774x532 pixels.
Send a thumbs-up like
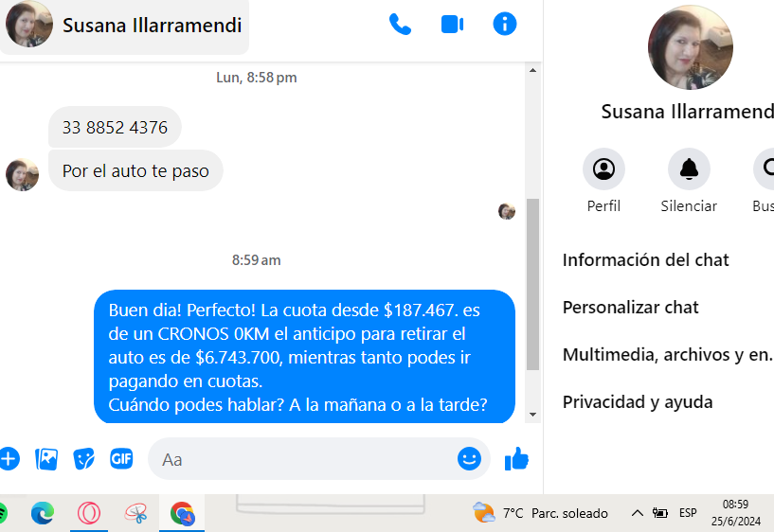tap(516, 459)
